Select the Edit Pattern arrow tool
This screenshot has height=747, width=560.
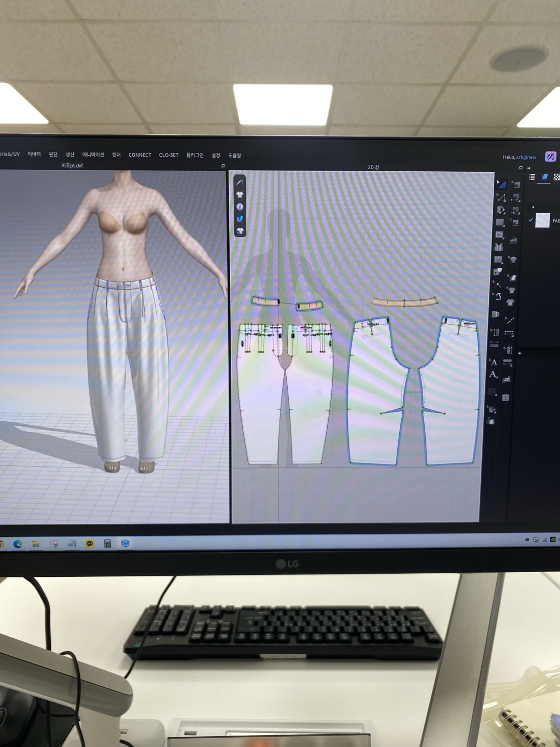tap(501, 184)
